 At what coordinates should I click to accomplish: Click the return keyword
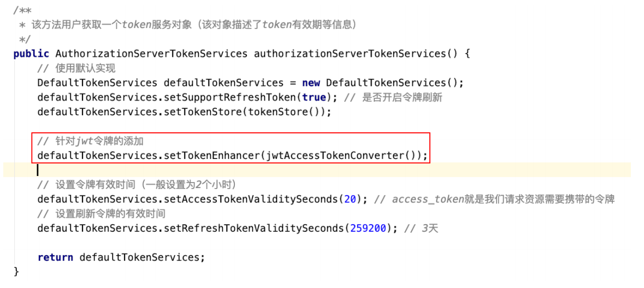(x=56, y=257)
